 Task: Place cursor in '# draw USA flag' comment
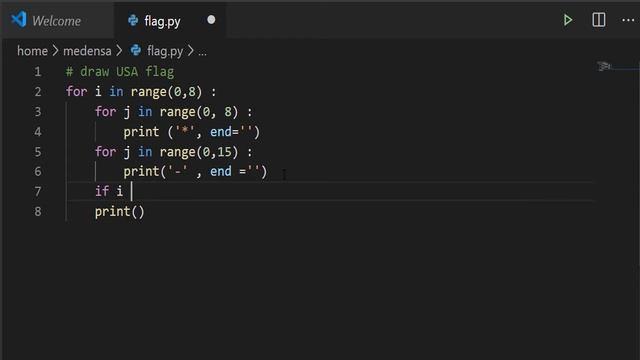point(120,72)
